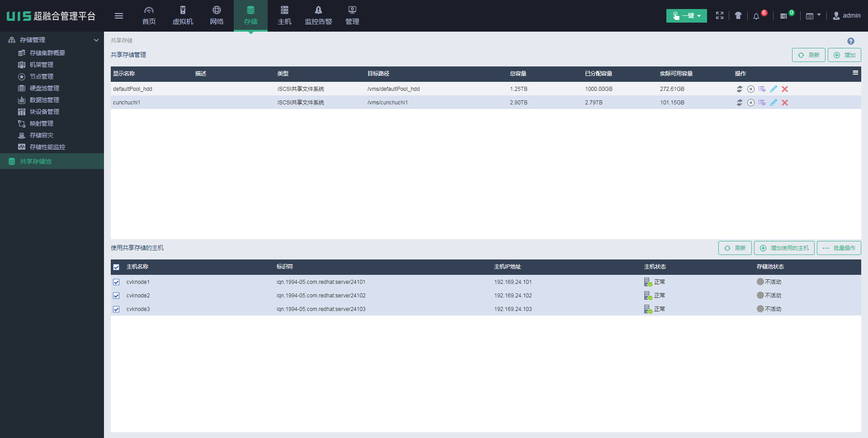Click the admin user avatar icon
Viewport: 868px width, 438px height.
836,16
